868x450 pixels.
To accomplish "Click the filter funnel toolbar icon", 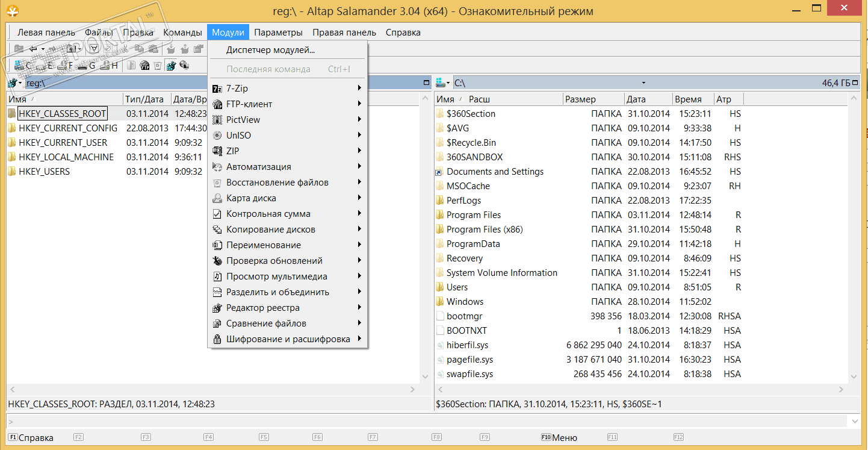I will click(x=94, y=49).
